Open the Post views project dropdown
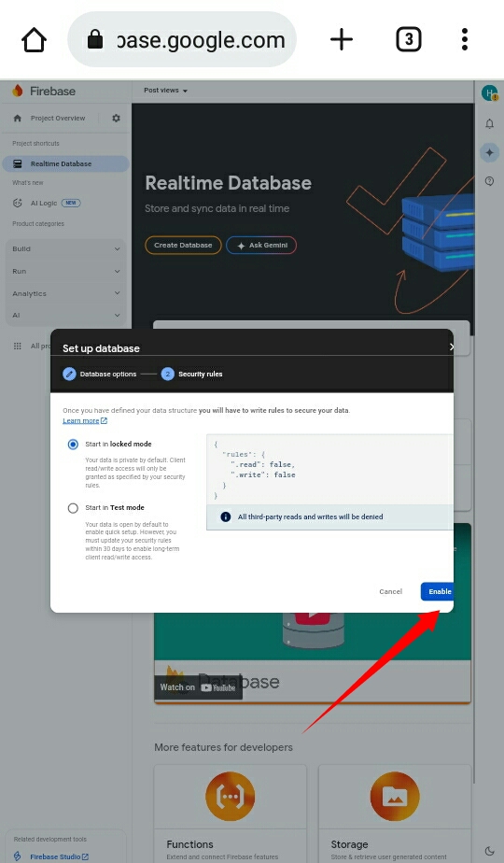Screen dimensions: 504x863 165,91
